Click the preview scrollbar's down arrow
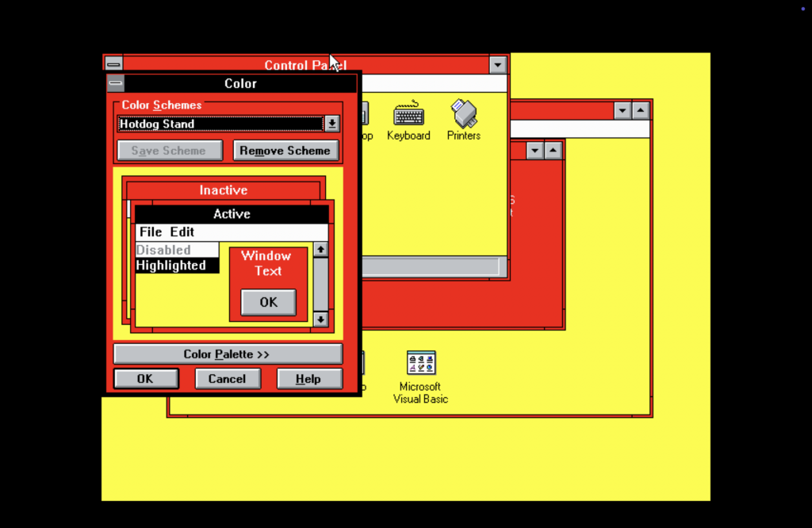The image size is (812, 528). pyautogui.click(x=320, y=319)
